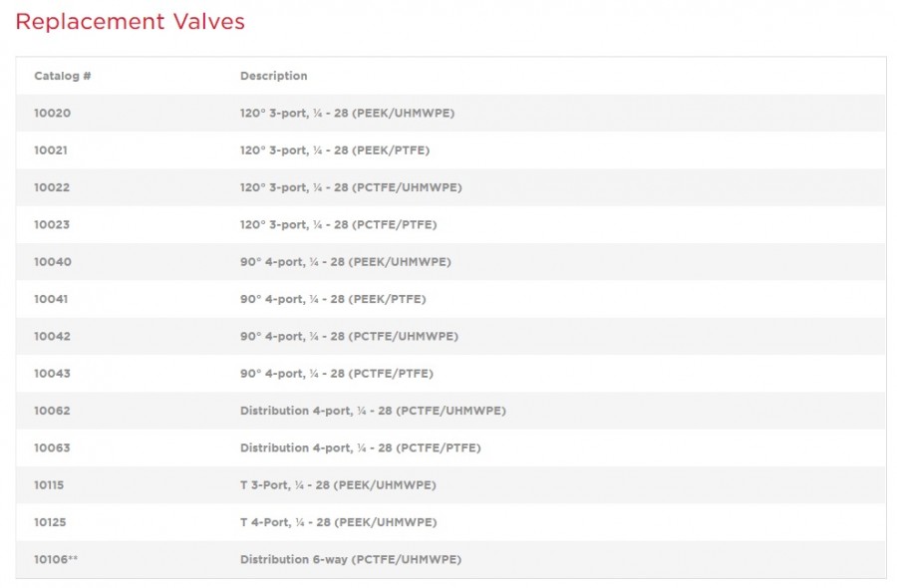The height and width of the screenshot is (588, 897).
Task: Select catalog number 10042
Action: pos(52,337)
